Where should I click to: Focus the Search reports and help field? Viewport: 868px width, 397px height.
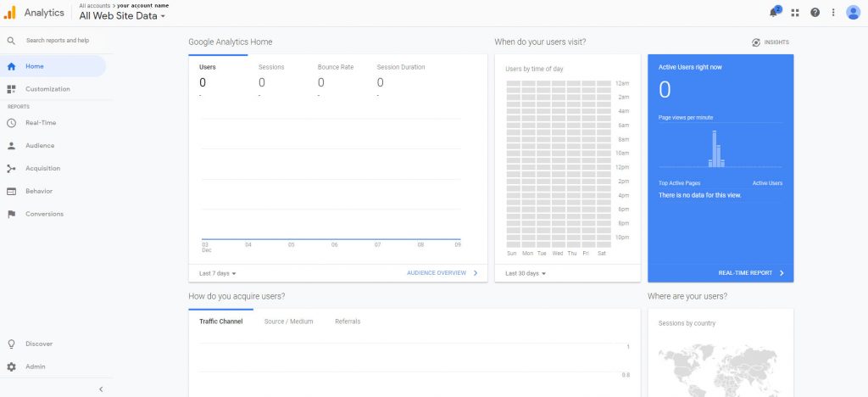click(x=58, y=41)
